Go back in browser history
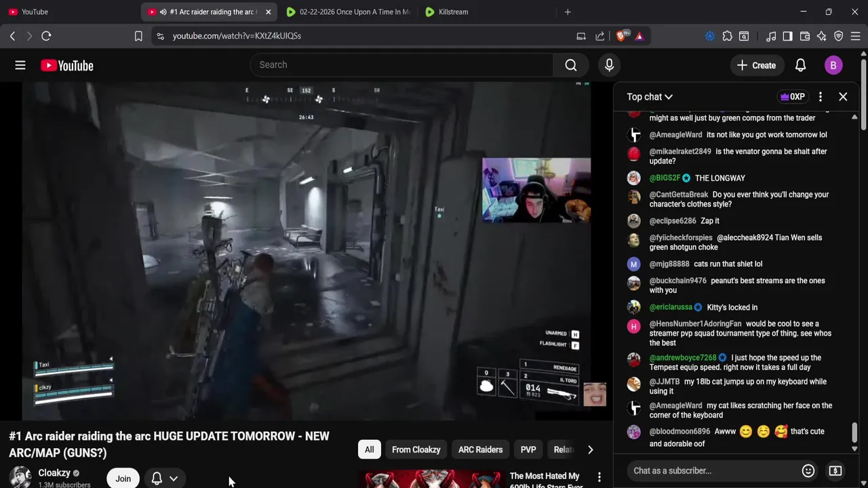 point(12,36)
